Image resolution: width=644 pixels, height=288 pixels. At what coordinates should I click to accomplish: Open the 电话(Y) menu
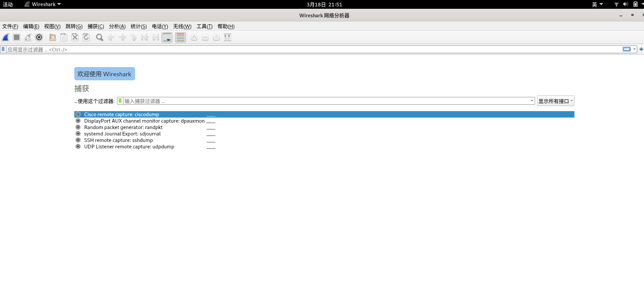(x=160, y=26)
